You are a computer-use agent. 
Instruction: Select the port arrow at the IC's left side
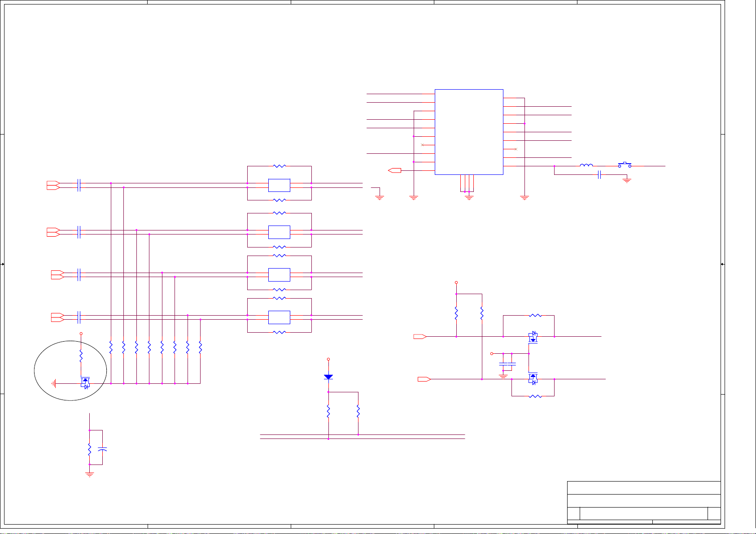[394, 170]
